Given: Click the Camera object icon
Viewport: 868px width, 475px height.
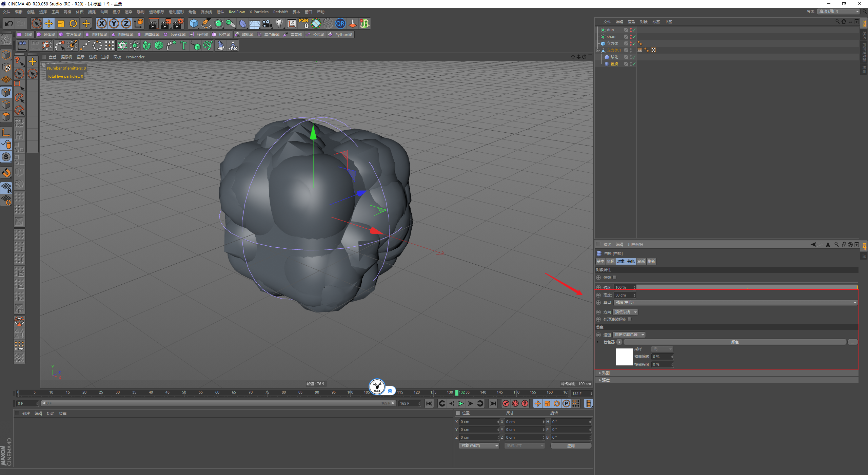Looking at the screenshot, I should 267,23.
